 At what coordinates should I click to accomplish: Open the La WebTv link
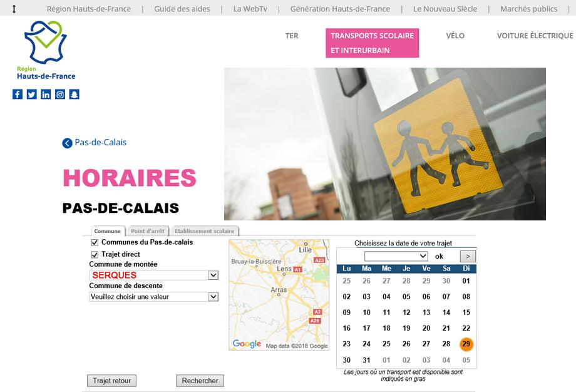250,9
